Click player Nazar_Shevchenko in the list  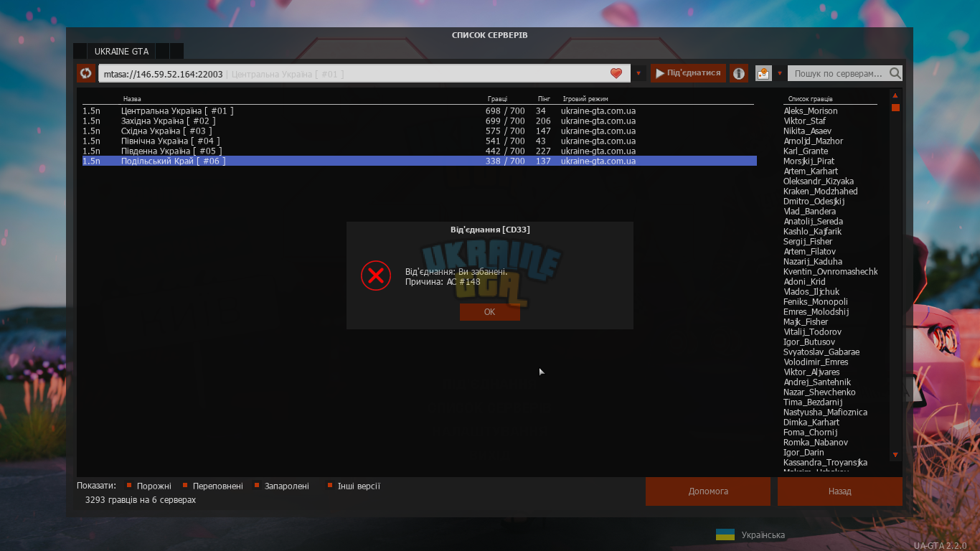pyautogui.click(x=819, y=392)
